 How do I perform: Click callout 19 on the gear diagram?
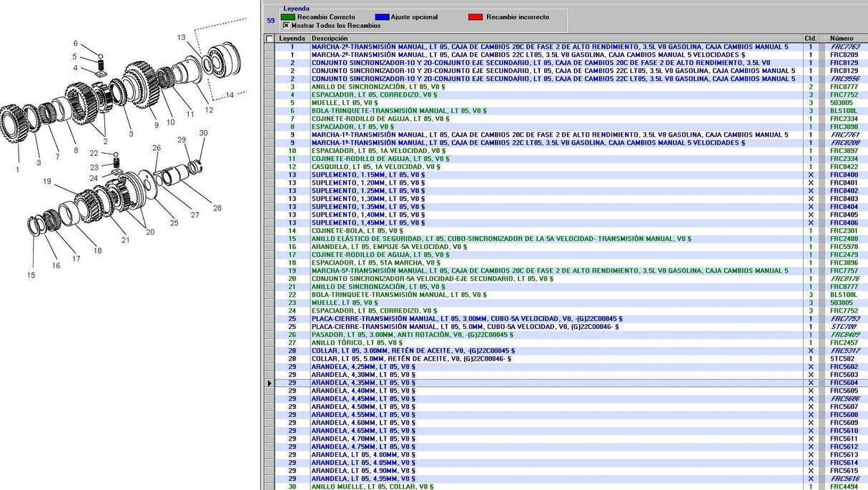[47, 182]
